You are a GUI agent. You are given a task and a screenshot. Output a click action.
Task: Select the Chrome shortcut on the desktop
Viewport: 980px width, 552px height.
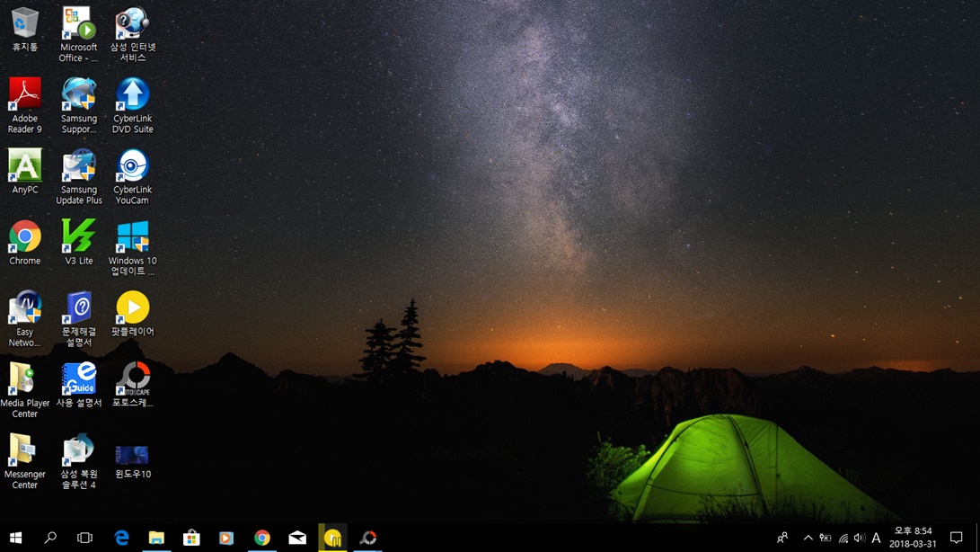[x=25, y=237]
